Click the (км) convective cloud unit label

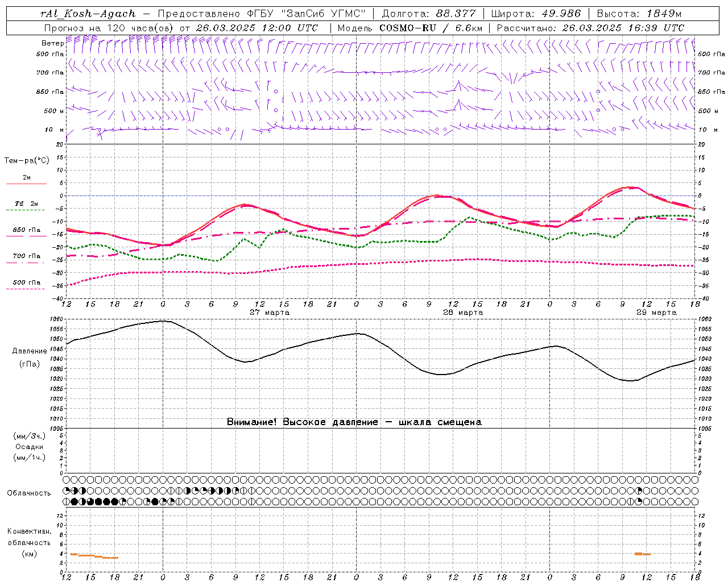(30, 554)
